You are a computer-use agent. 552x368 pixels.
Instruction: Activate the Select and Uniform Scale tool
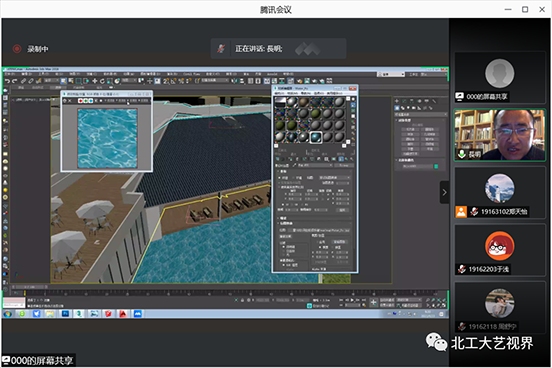coord(109,81)
